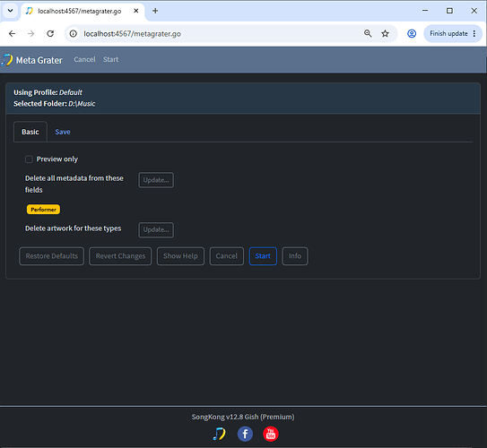487x448 pixels.
Task: Click Update for delete artwork types
Action: (156, 230)
